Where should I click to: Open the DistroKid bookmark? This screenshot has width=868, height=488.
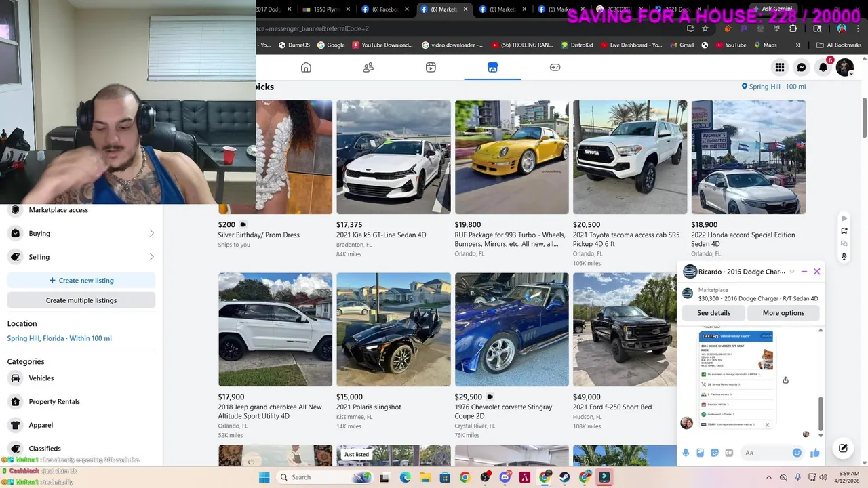pos(577,45)
